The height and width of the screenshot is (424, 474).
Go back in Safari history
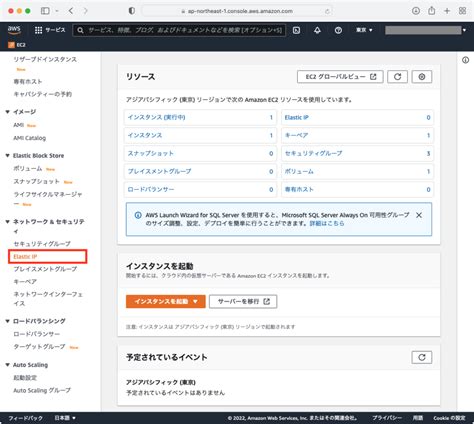tap(71, 11)
